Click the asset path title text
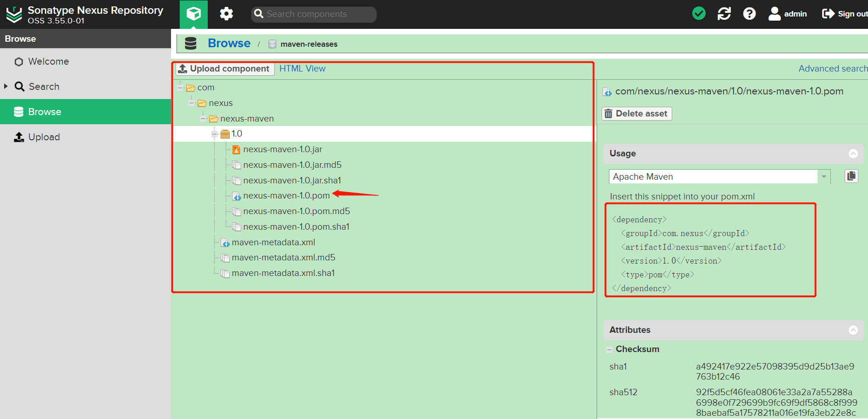The image size is (868, 419). tap(729, 91)
